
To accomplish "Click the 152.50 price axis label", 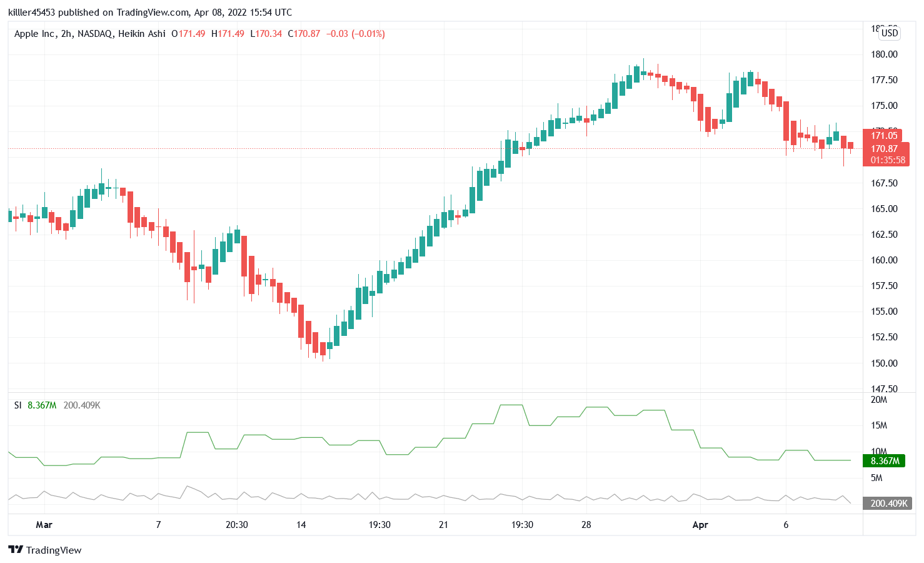I will coord(884,337).
